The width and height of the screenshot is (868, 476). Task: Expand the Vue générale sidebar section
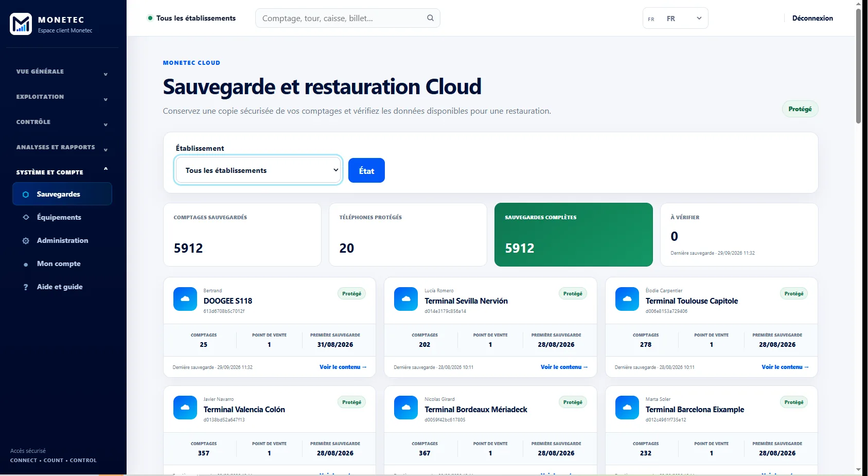pos(63,72)
